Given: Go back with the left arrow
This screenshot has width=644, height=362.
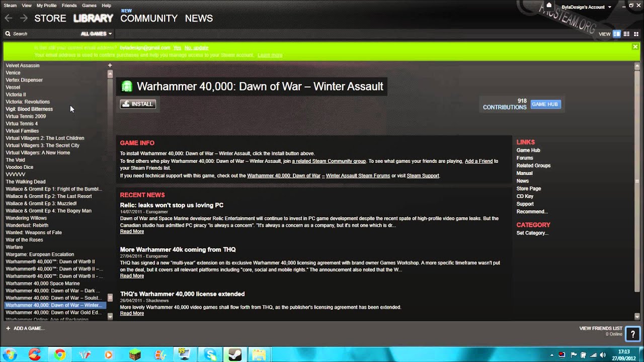Looking at the screenshot, I should point(8,18).
